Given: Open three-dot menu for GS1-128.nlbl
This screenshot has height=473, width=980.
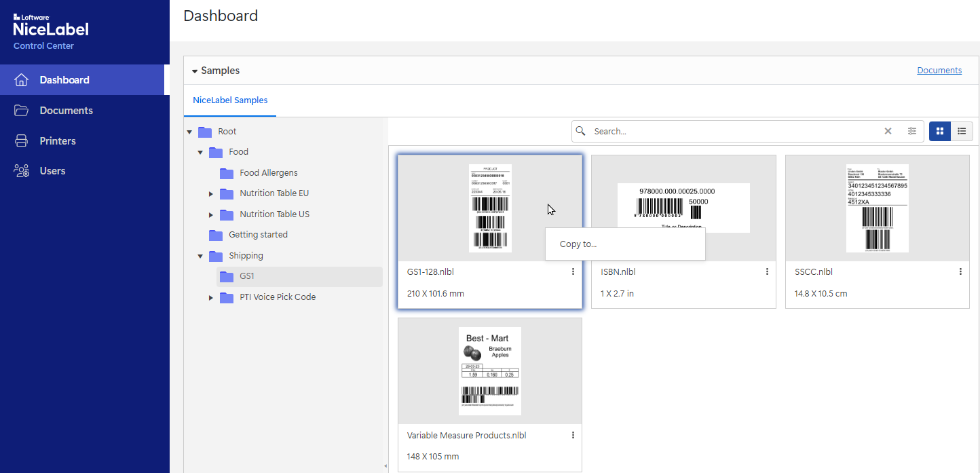Looking at the screenshot, I should (573, 271).
